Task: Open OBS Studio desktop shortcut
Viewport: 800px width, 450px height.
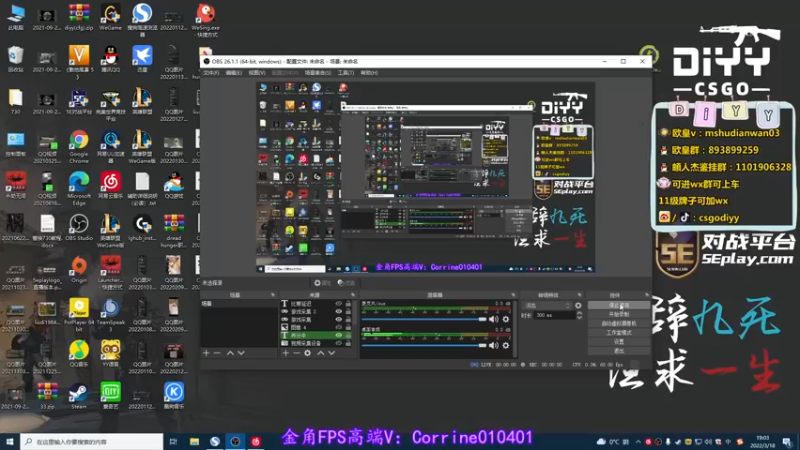Action: [79, 228]
